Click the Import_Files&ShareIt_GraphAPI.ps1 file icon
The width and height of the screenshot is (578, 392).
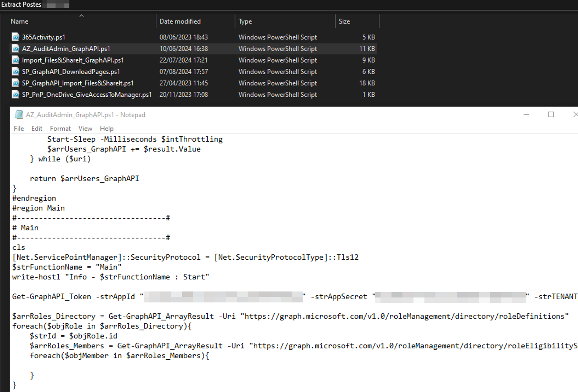15,60
